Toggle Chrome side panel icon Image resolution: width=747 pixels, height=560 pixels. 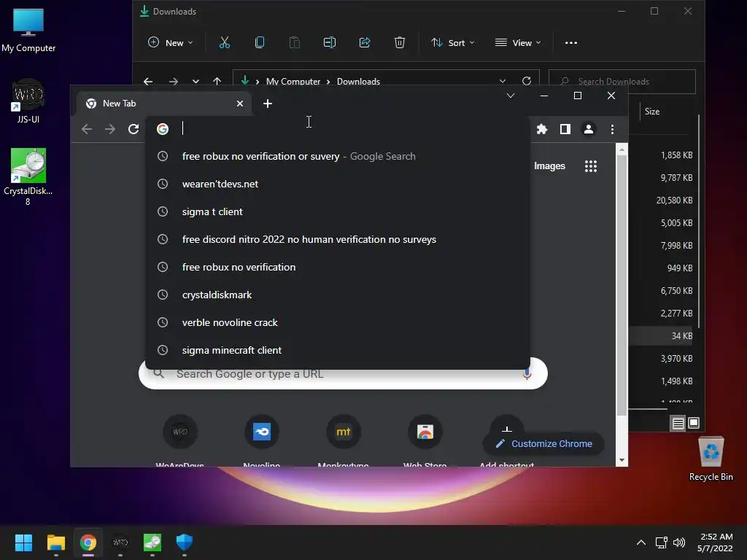coord(565,129)
